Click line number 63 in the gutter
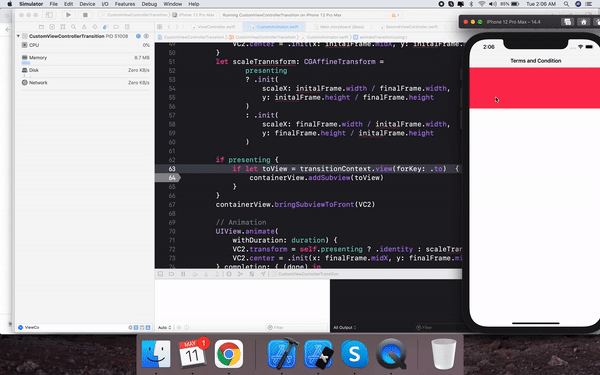600x375 pixels. coord(172,169)
